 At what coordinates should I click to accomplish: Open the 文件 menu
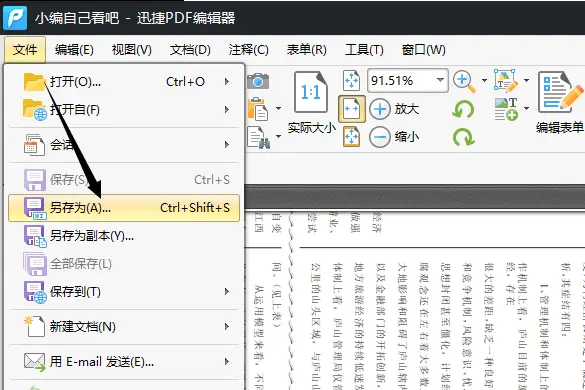pos(25,50)
